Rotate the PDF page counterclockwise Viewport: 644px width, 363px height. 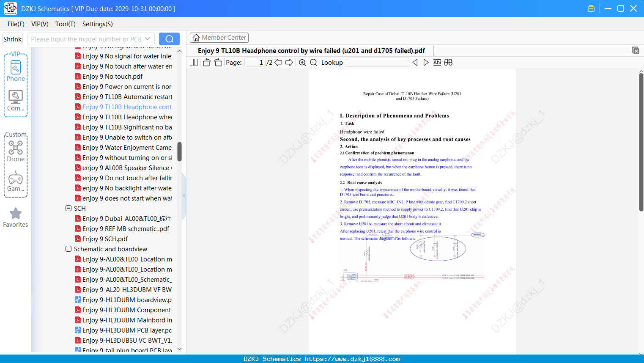207,63
